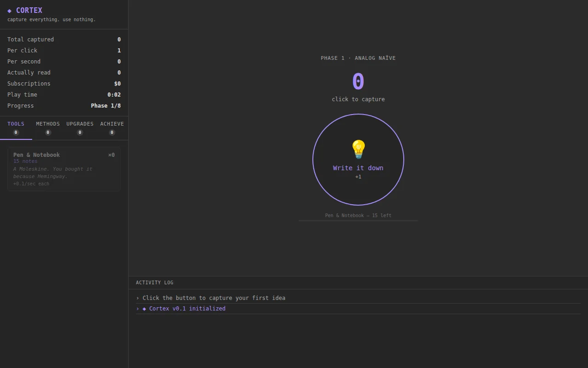Screen dimensions: 588x368
Task: Open the Achieve tab
Action: coord(112,128)
